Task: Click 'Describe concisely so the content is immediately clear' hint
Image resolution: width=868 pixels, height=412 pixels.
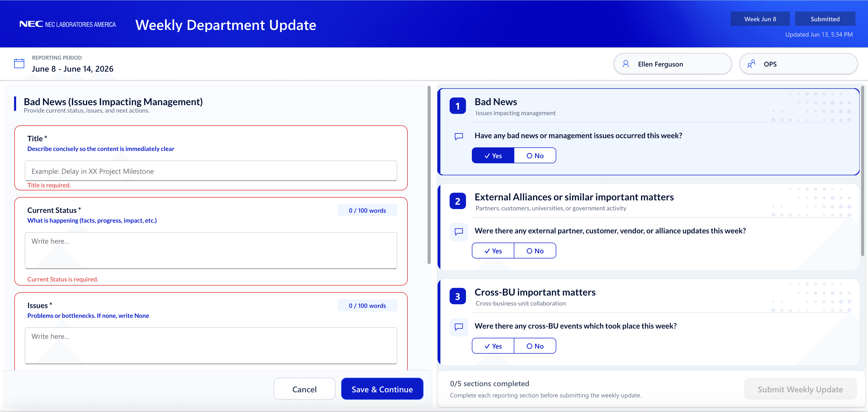Action: pos(101,149)
